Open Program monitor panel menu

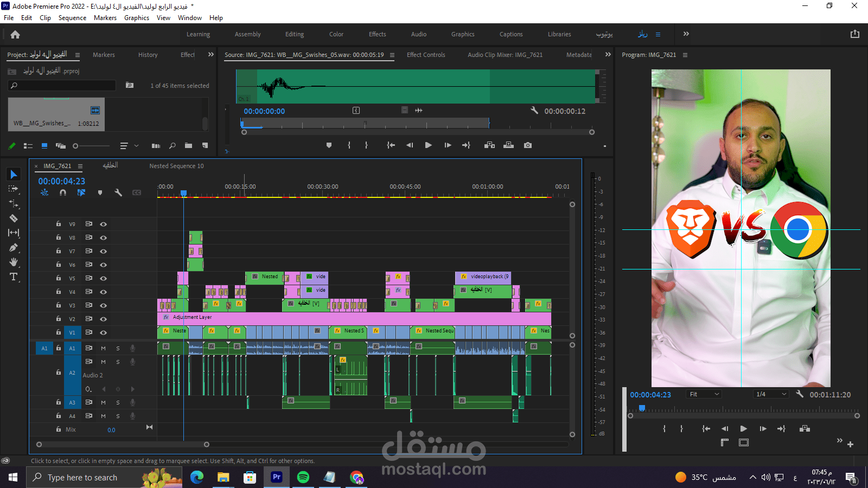(685, 55)
